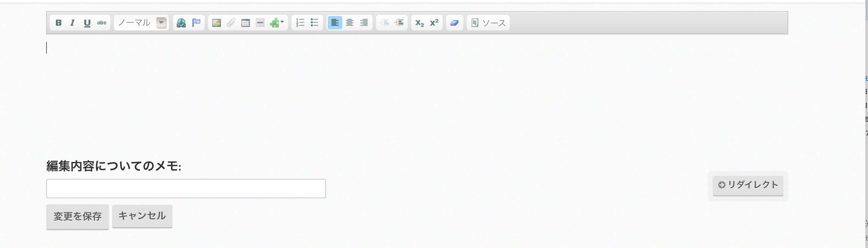
Task: Attach a file with the paperclip icon
Action: click(231, 23)
